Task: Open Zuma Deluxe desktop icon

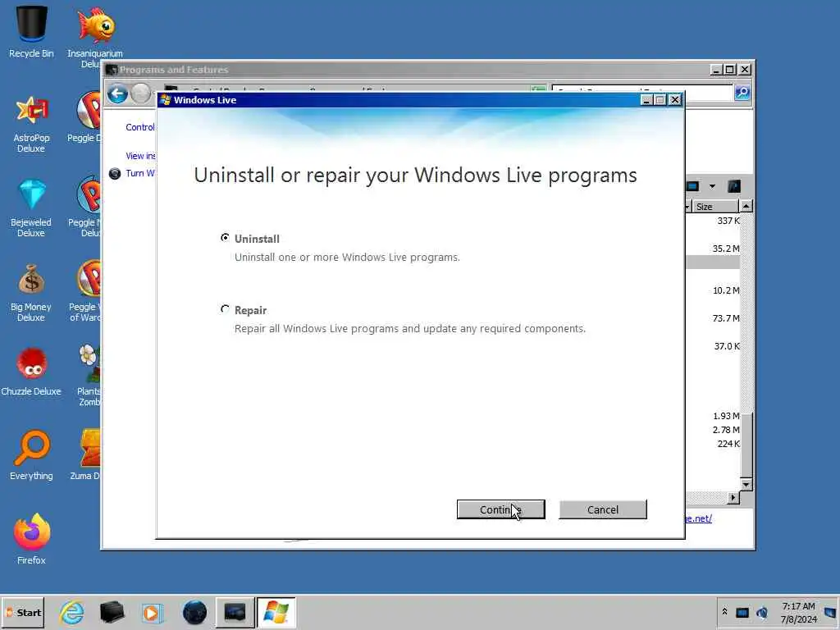Action: [87, 454]
